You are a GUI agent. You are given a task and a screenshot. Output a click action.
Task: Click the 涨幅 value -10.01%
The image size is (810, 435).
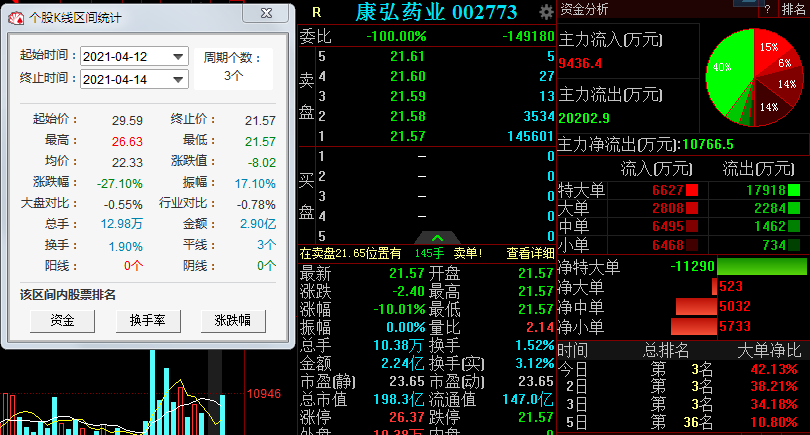pyautogui.click(x=399, y=309)
